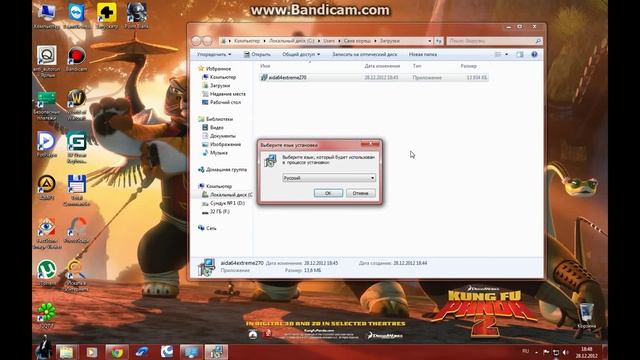Open the World of Warcraft desktop icon
This screenshot has height=360, width=640.
coord(76,104)
